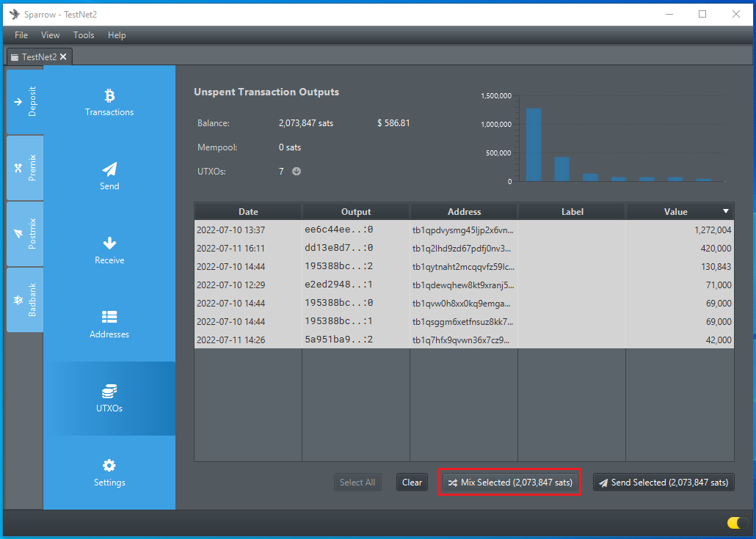This screenshot has width=756, height=539.
Task: Open the Addresses section
Action: [109, 325]
